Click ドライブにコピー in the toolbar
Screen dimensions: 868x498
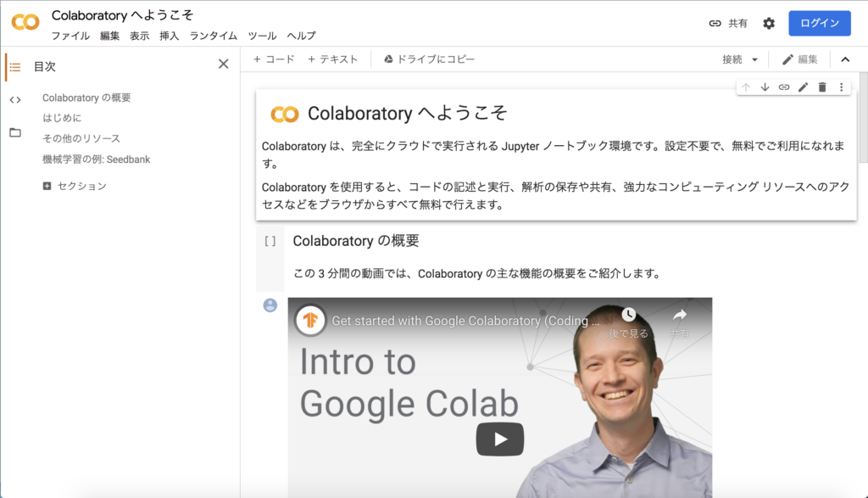[x=430, y=59]
